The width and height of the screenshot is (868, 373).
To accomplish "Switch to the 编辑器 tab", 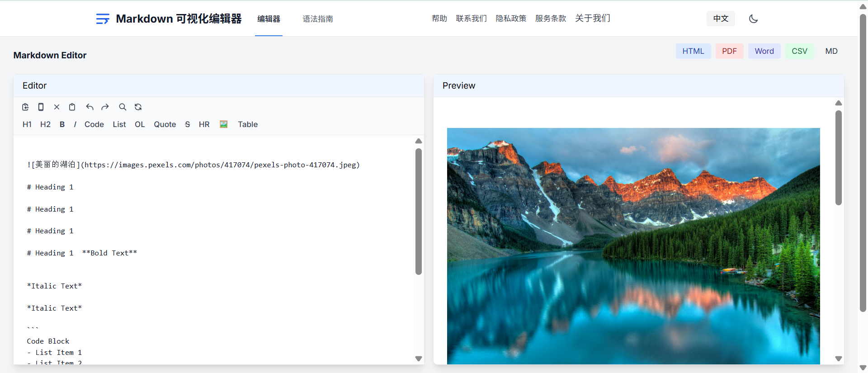I will [269, 19].
